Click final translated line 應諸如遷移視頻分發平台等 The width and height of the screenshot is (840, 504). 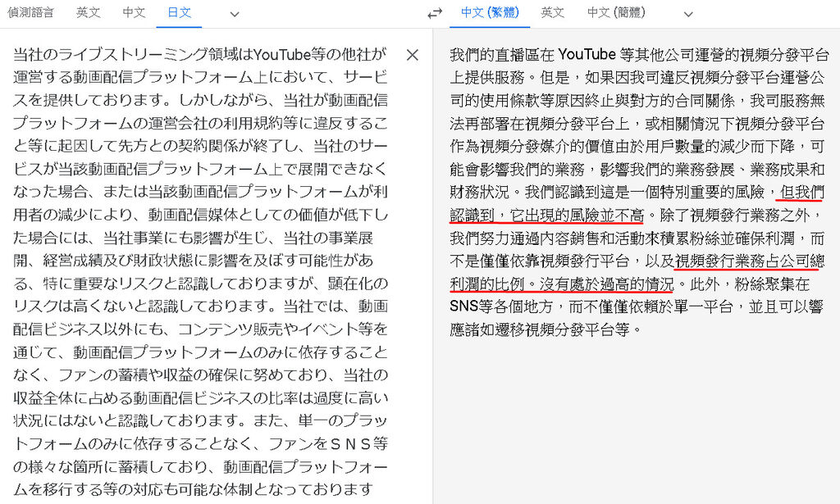coord(546,329)
